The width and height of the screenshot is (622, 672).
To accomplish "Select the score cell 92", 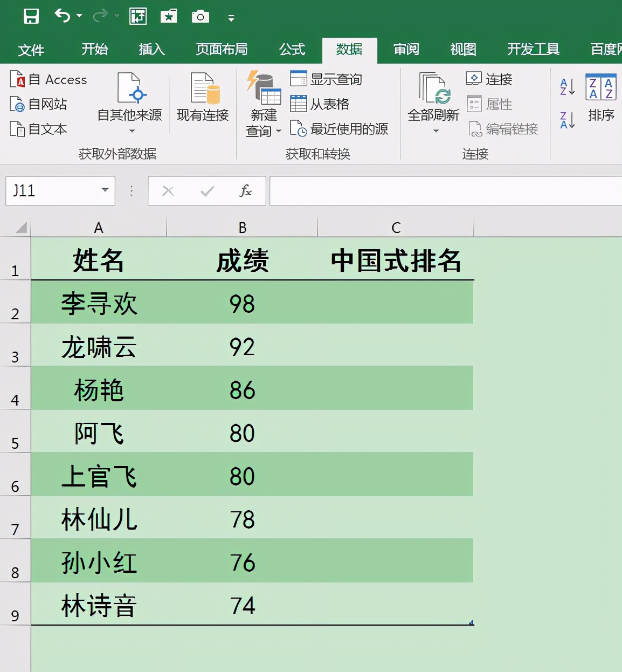I will [243, 346].
